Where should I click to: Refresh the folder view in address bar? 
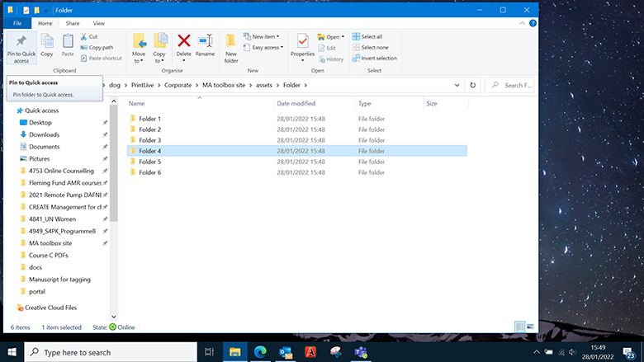point(473,85)
